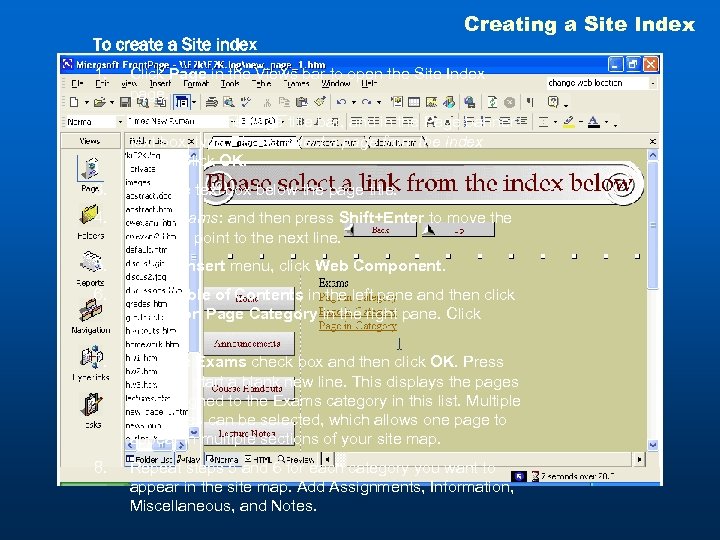This screenshot has height=540, width=720.
Task: Click the Lecture Notes navigation button
Action: (248, 433)
